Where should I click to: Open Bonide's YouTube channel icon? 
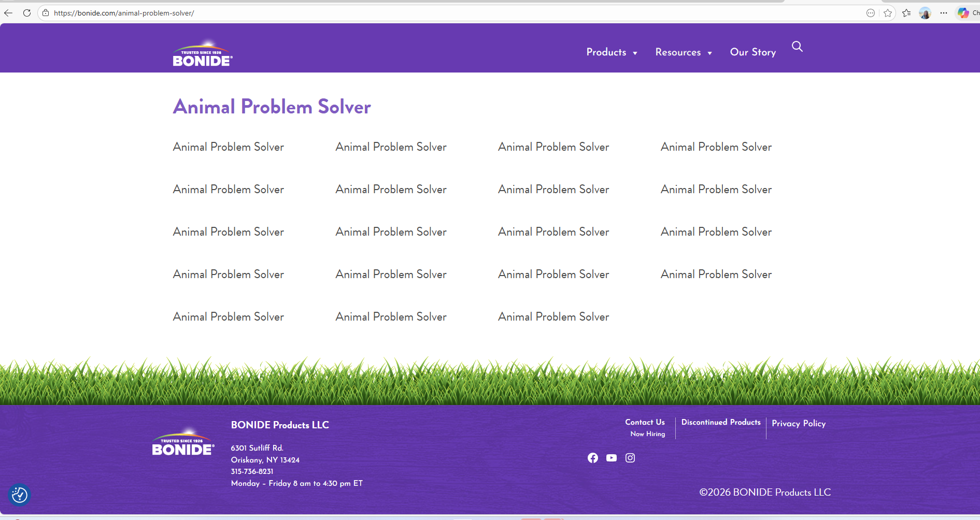pyautogui.click(x=612, y=458)
